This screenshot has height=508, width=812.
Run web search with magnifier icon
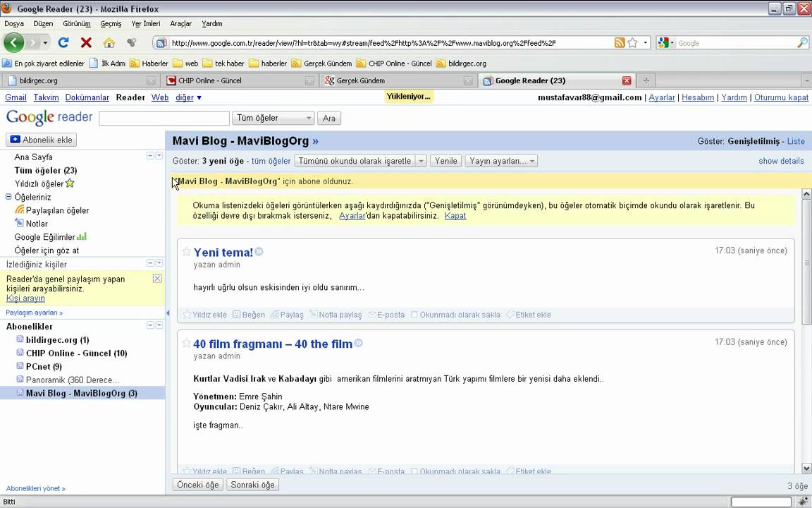(x=801, y=43)
